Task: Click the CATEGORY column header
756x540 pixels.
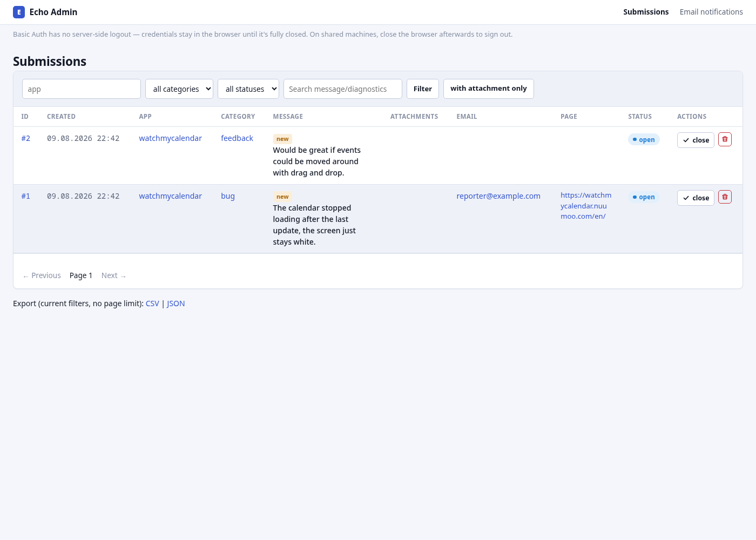Action: [x=238, y=117]
